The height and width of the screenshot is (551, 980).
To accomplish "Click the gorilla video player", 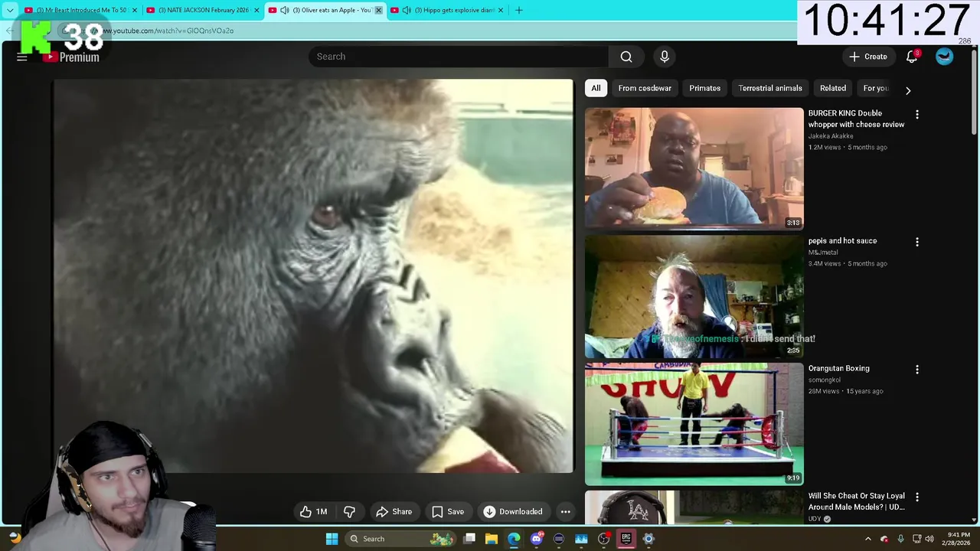I will pos(313,276).
